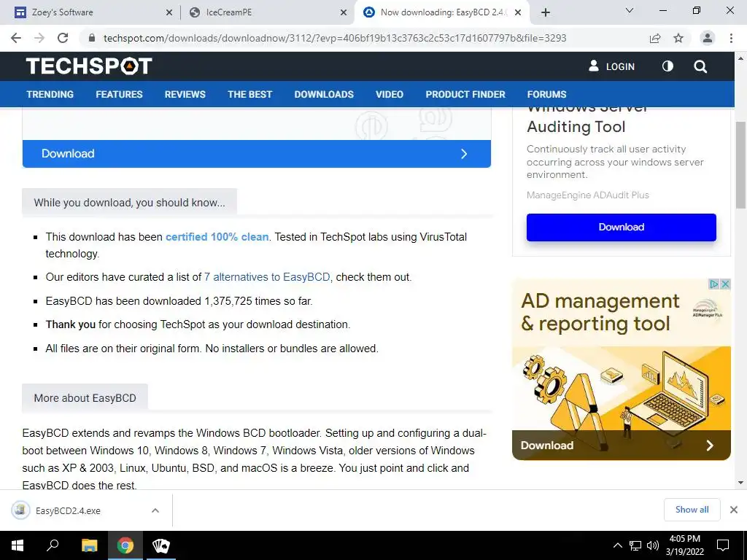
Task: Click the address bar URL
Action: click(x=335, y=38)
